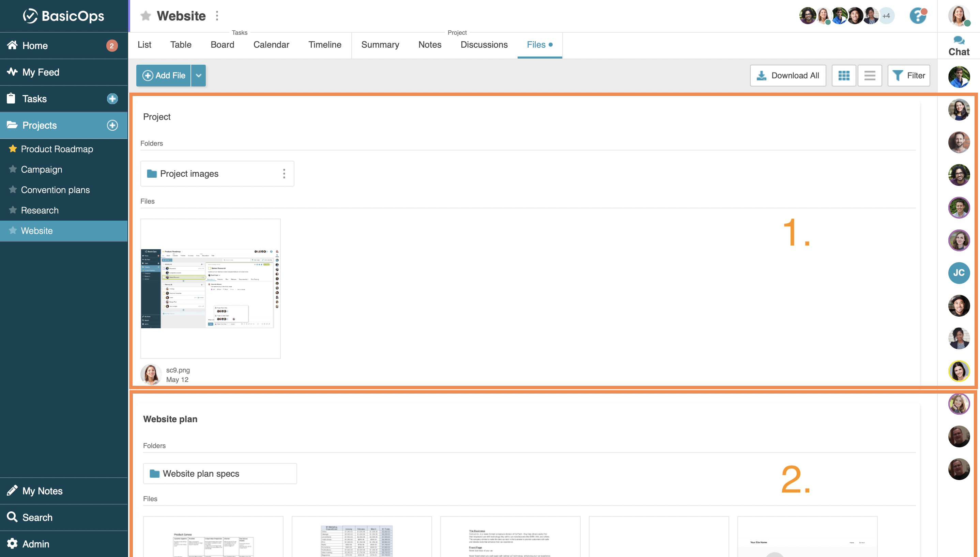Open the Chat panel icon
The width and height of the screenshot is (980, 557).
tap(959, 46)
